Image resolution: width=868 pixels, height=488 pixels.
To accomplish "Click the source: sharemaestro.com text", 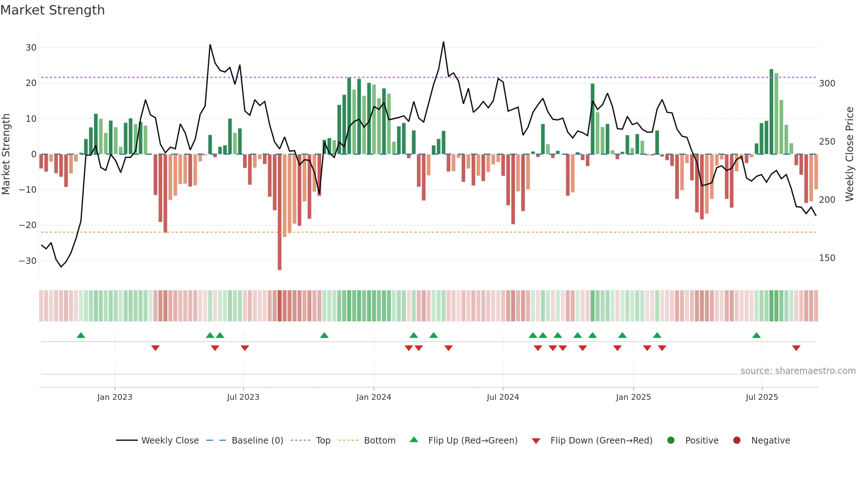I will 798,371.
